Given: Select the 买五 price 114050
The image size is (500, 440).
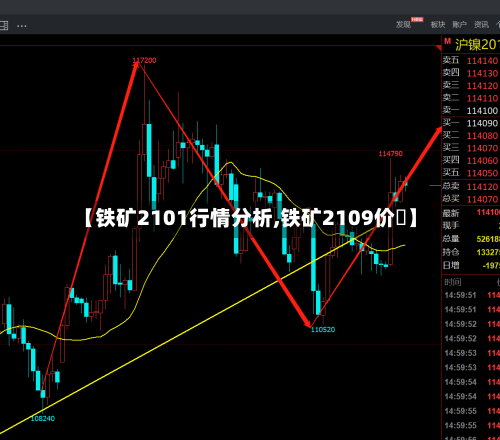Looking at the screenshot, I should [482, 173].
